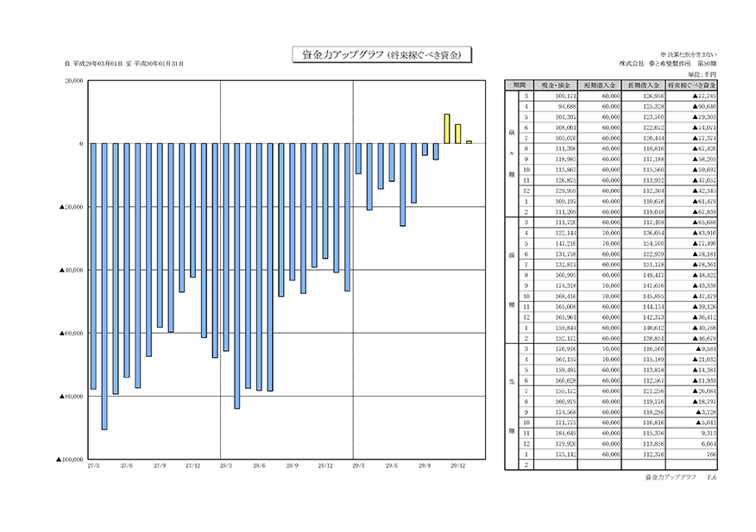Select the 27/3 x-axis label
756x532 pixels.
tap(93, 466)
